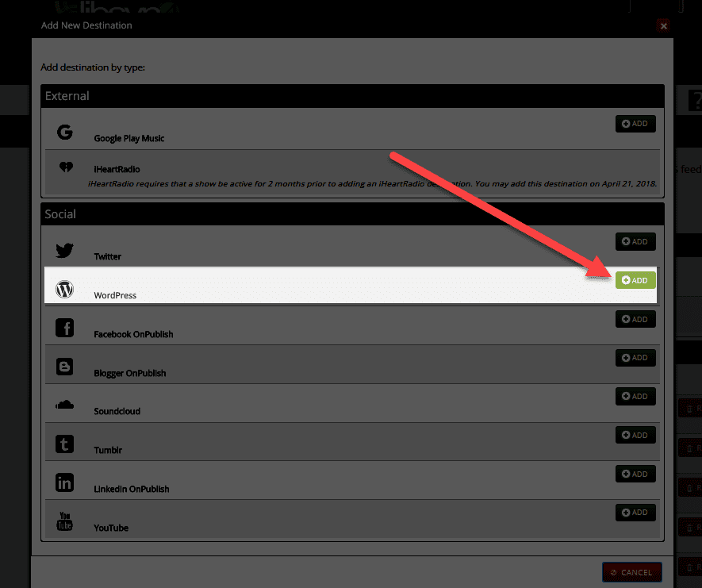
Task: Close the dialog with the red X
Action: tap(663, 25)
